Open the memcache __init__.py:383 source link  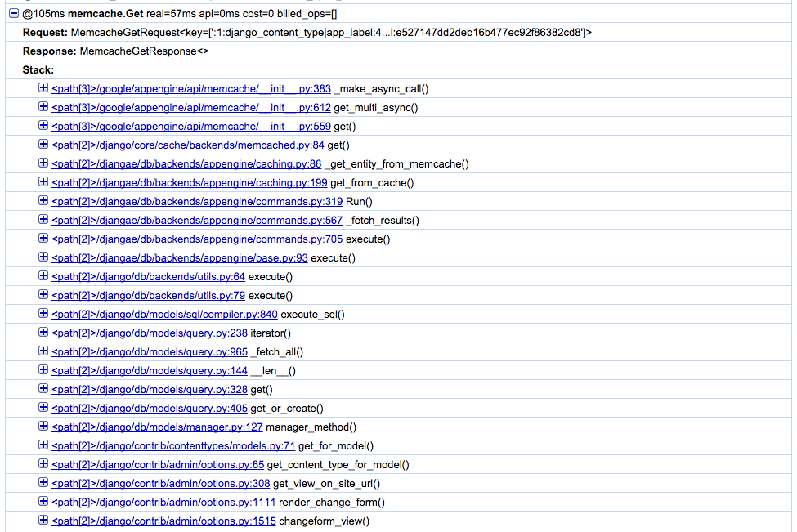point(191,89)
